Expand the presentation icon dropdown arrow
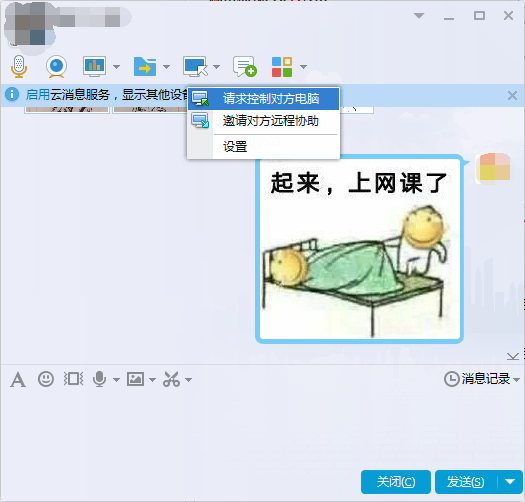This screenshot has width=525, height=502. tap(116, 67)
